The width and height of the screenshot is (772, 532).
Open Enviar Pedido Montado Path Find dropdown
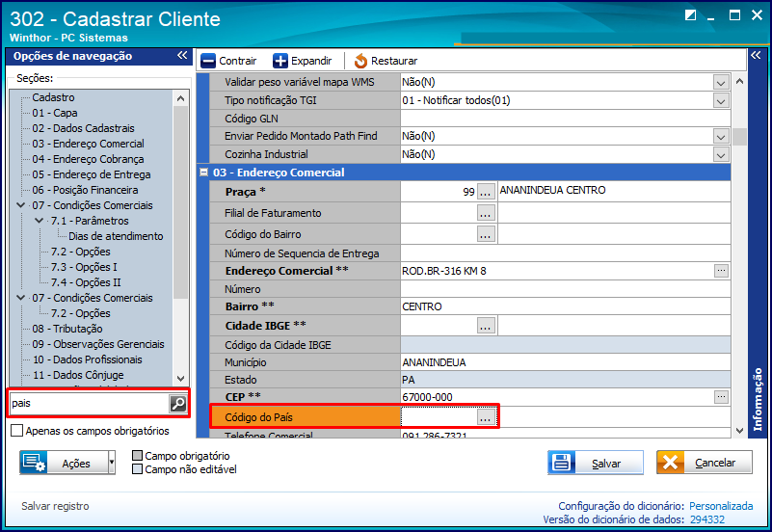[721, 136]
